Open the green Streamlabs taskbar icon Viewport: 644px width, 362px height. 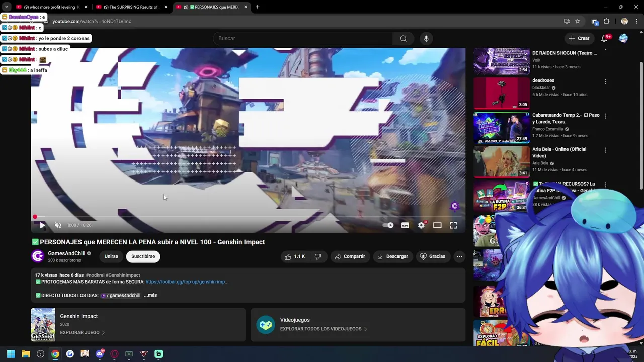point(158,354)
